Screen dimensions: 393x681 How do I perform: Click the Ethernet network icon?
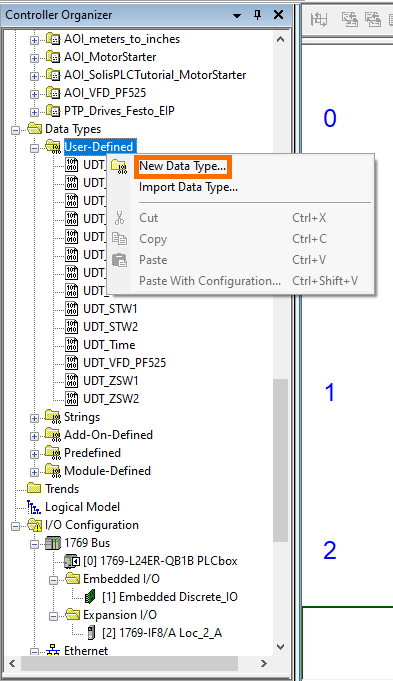point(53,650)
